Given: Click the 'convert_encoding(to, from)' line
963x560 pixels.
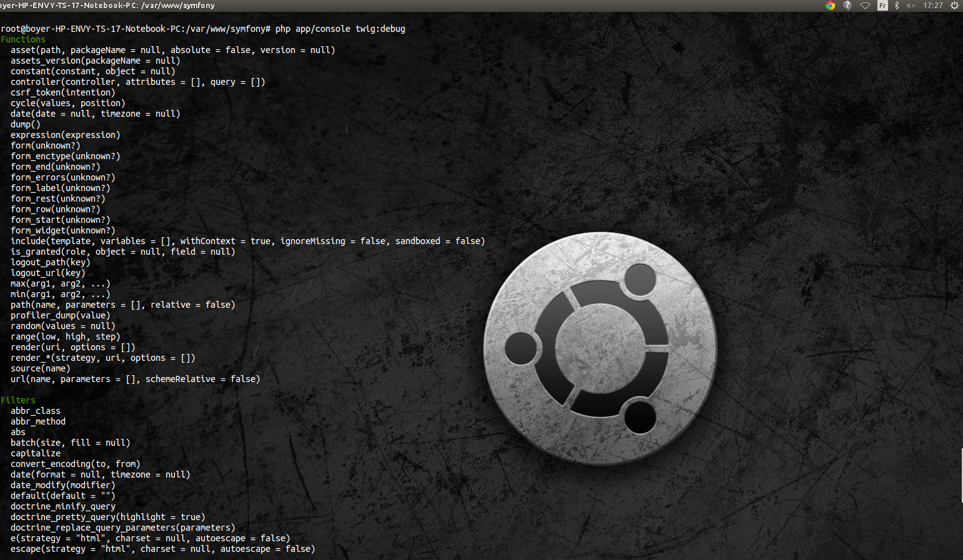Looking at the screenshot, I should 76,464.
